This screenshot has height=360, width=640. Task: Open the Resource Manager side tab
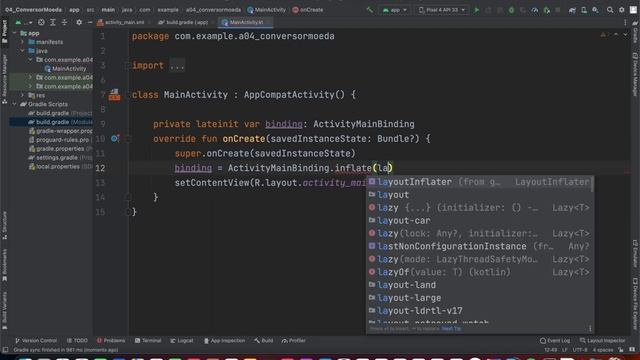pyautogui.click(x=4, y=79)
